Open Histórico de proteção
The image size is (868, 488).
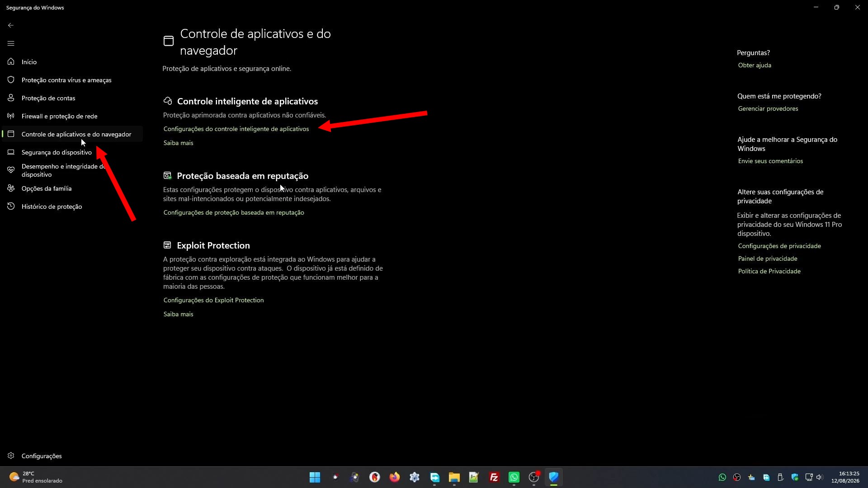click(x=72, y=206)
